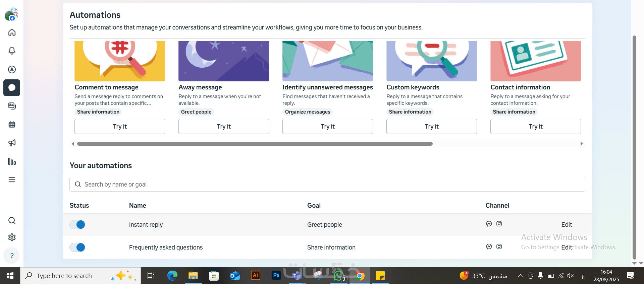This screenshot has width=644, height=284.
Task: Open Photoshop from the taskbar
Action: (276, 275)
